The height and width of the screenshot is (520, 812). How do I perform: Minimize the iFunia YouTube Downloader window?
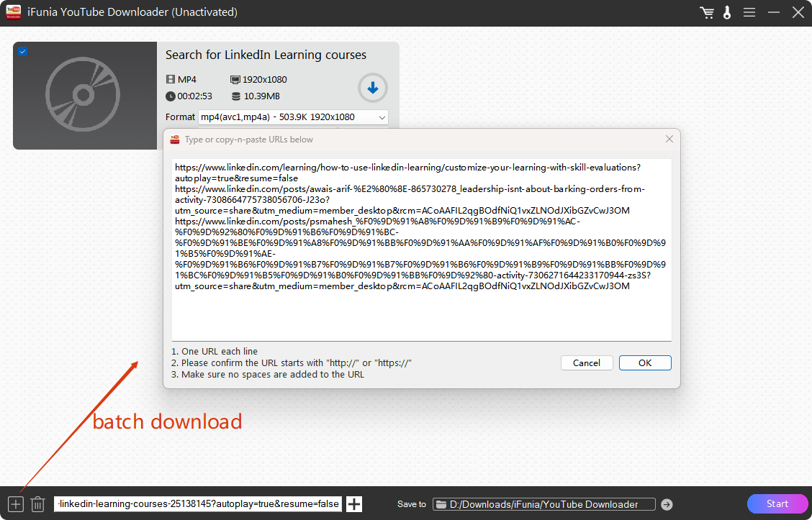point(774,12)
